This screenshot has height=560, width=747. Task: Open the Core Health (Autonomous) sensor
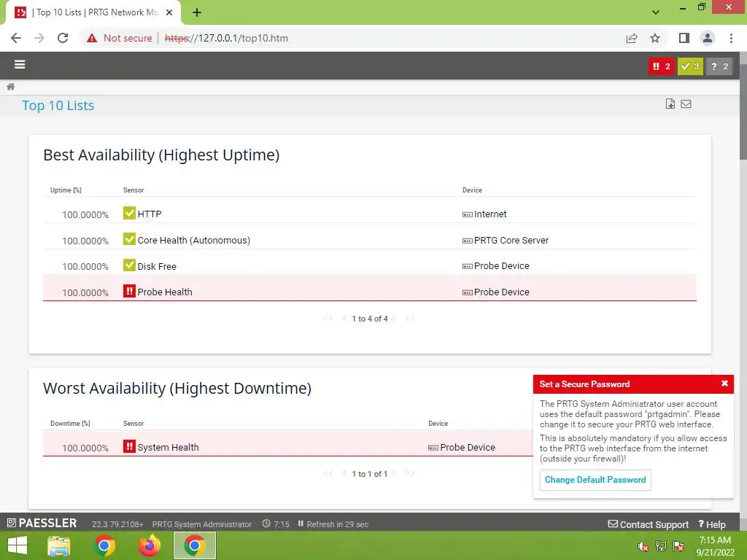tap(194, 241)
